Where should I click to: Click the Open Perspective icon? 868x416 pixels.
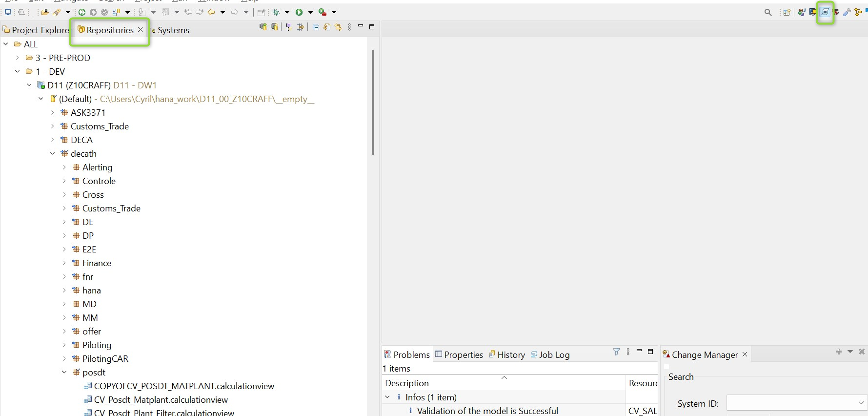[787, 13]
